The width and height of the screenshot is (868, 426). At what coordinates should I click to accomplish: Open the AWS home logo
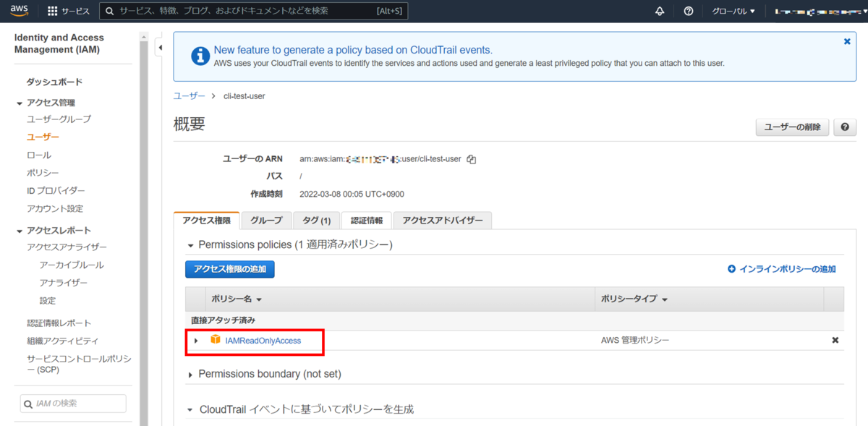pyautogui.click(x=19, y=11)
